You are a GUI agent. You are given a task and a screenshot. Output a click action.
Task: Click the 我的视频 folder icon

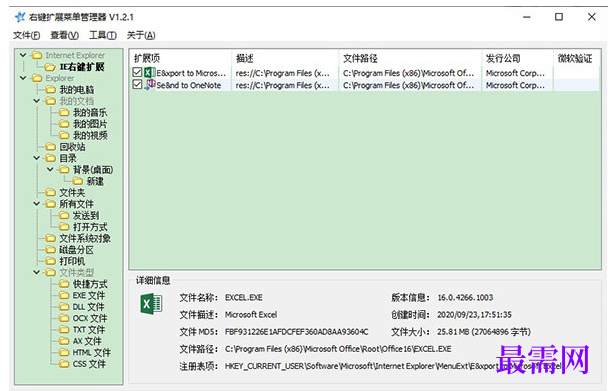coord(64,135)
